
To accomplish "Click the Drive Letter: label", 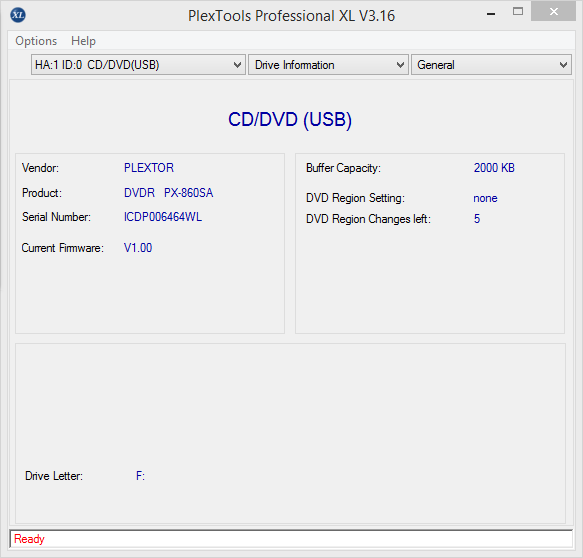I will (54, 476).
